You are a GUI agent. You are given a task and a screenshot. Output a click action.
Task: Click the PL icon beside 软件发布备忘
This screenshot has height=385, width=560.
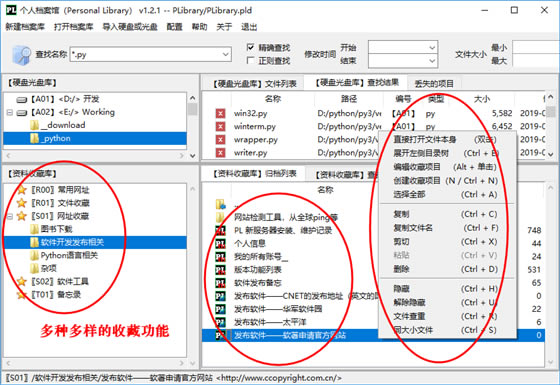click(220, 283)
